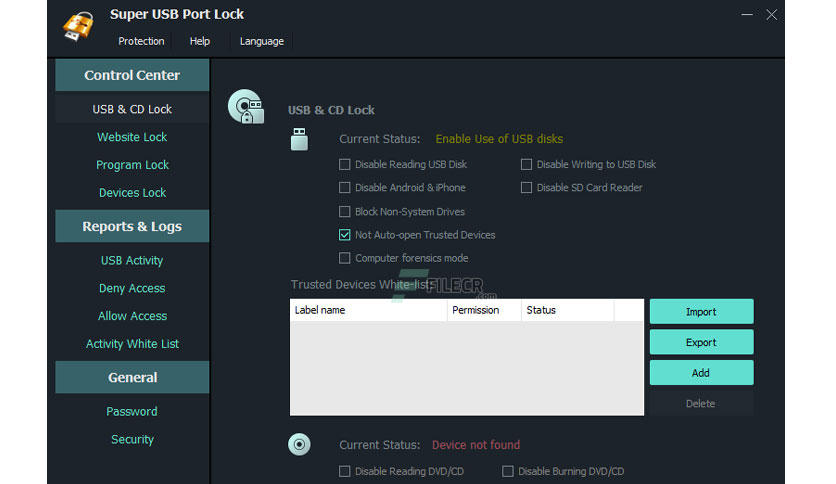Open Password settings under General

point(132,412)
